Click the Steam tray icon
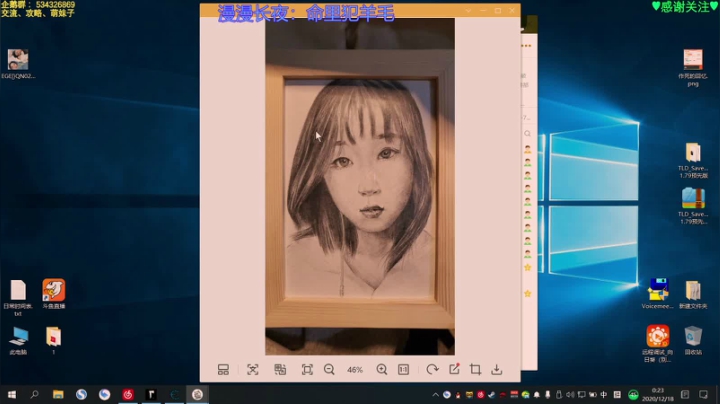 tap(491, 395)
